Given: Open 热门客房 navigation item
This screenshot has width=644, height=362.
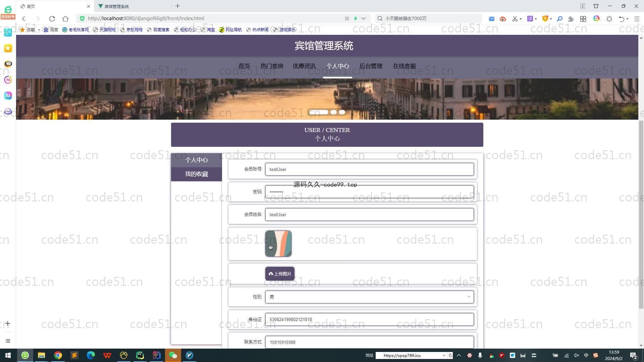Looking at the screenshot, I should coord(272,66).
